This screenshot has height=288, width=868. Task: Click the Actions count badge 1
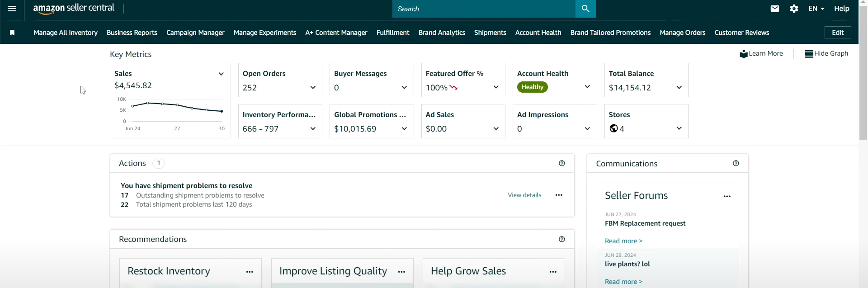[x=159, y=163]
